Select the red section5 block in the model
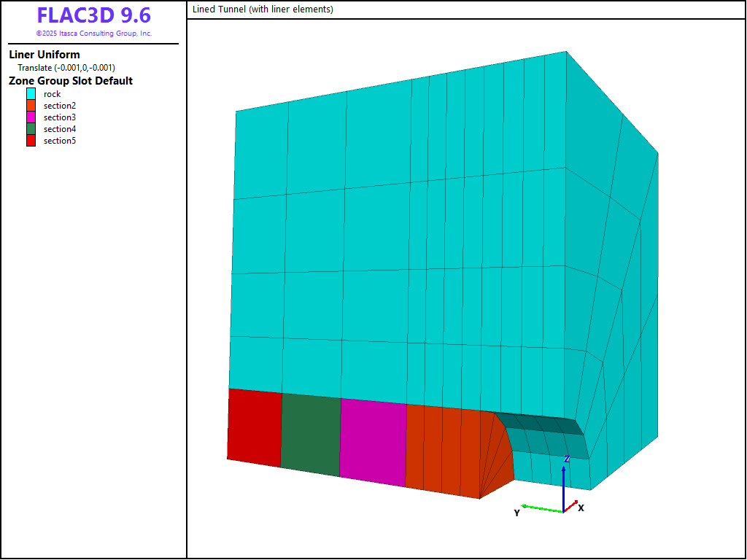This screenshot has width=747, height=560. coord(255,428)
